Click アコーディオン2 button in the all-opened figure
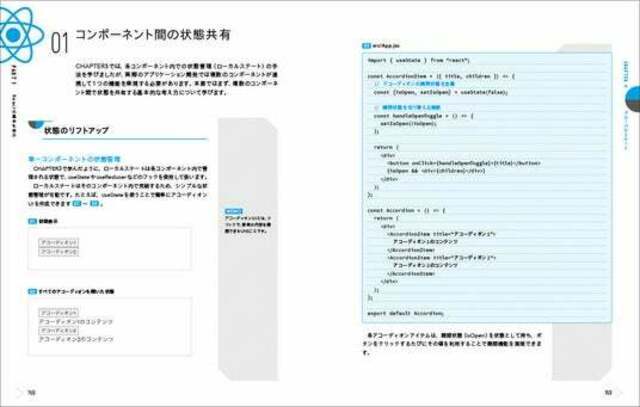 tap(59, 330)
